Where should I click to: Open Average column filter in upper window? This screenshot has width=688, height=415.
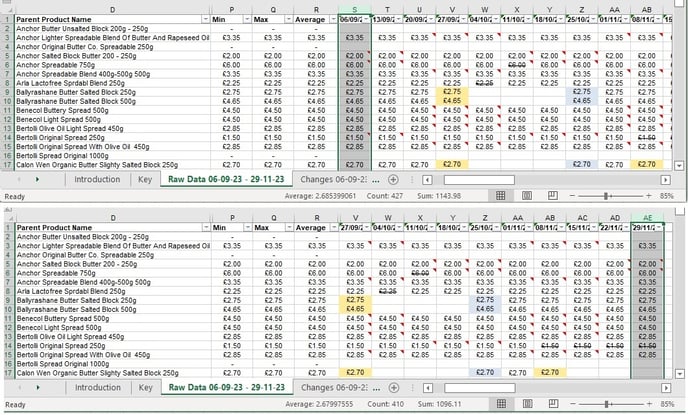(333, 20)
